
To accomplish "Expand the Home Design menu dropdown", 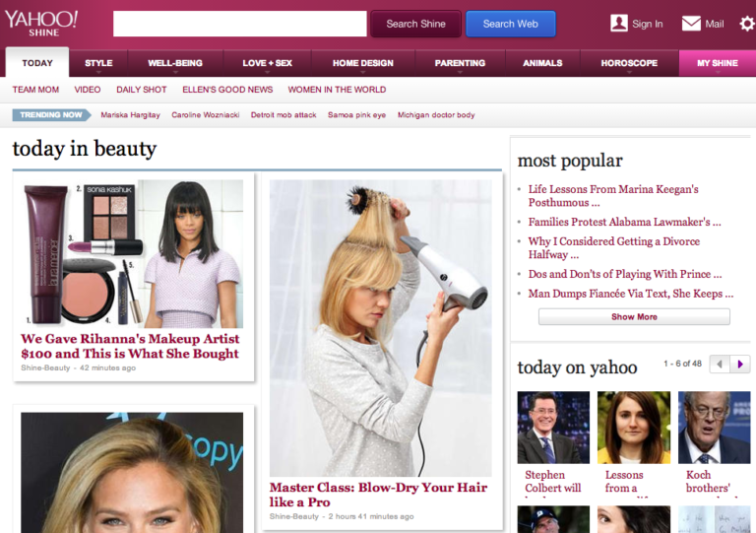I will 362,63.
